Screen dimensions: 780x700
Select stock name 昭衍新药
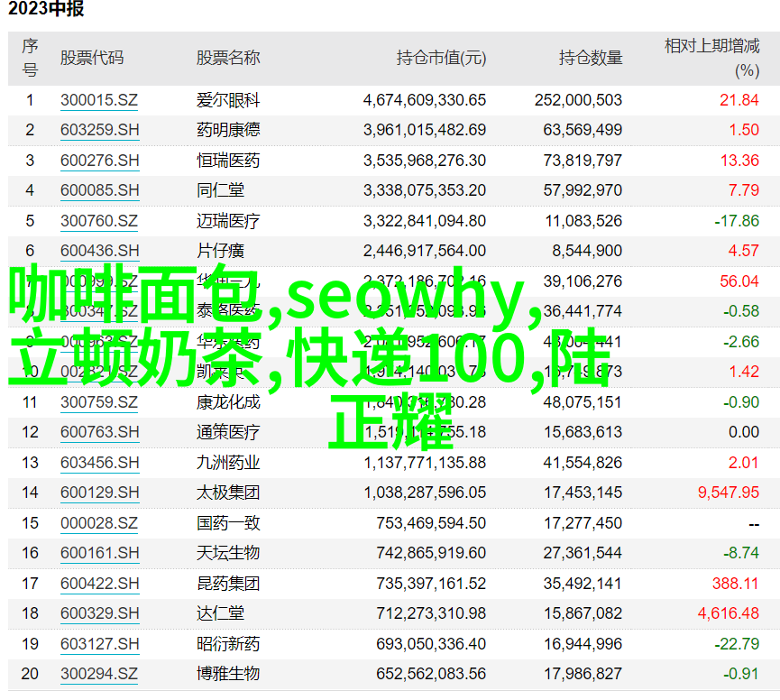point(228,644)
